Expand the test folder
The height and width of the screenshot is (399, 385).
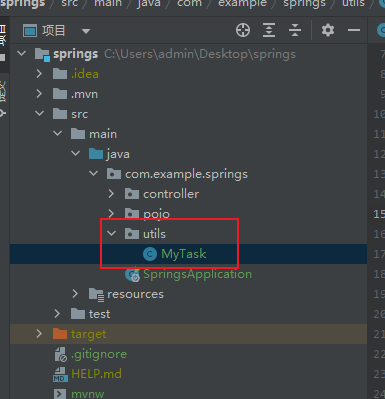click(x=57, y=314)
